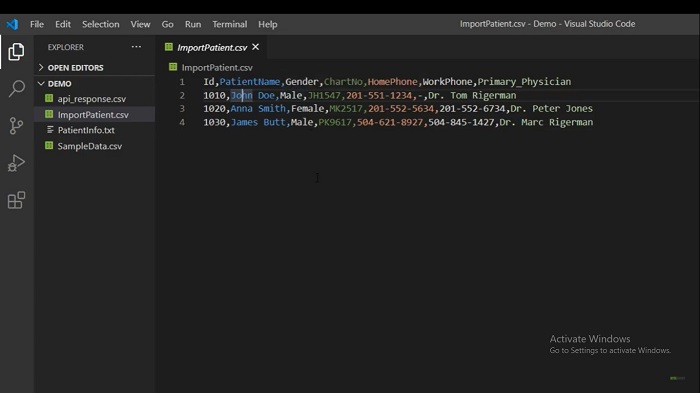Image resolution: width=700 pixels, height=393 pixels.
Task: Open the Terminal menu
Action: click(x=229, y=24)
